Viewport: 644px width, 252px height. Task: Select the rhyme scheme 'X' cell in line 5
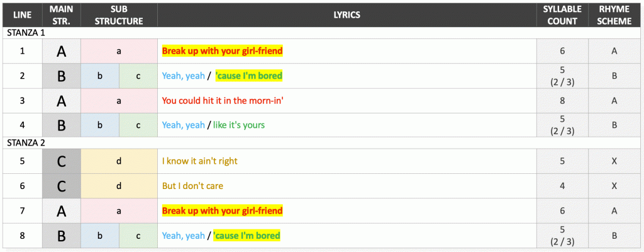pyautogui.click(x=614, y=161)
